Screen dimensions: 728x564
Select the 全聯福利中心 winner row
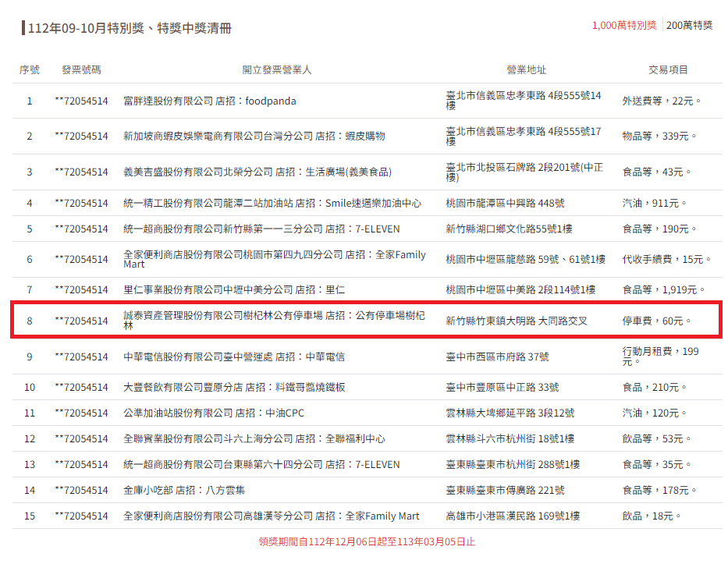tap(234, 438)
